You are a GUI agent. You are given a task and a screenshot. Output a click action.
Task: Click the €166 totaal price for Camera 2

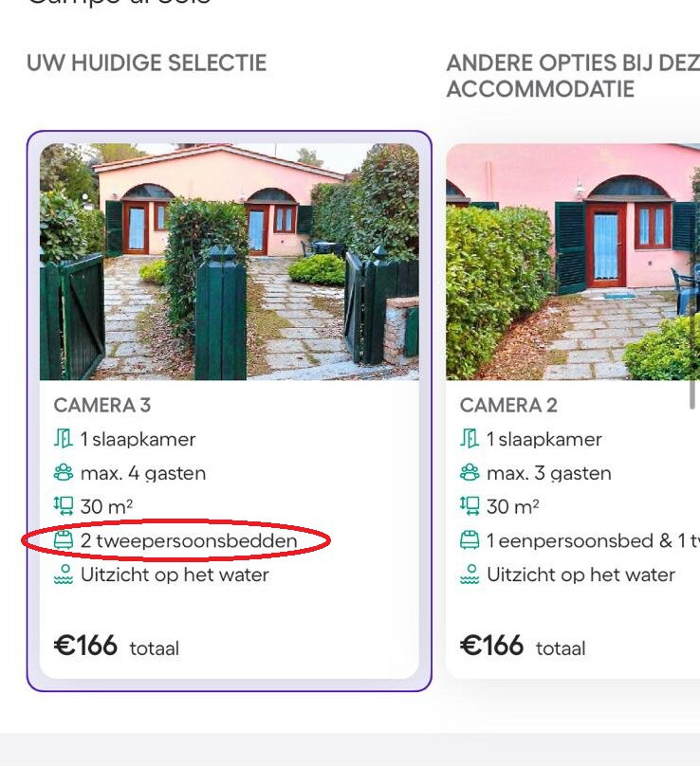(522, 647)
